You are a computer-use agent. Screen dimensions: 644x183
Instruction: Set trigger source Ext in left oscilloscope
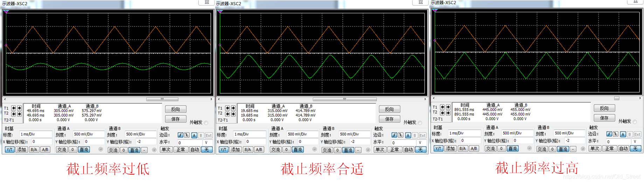click(209, 135)
